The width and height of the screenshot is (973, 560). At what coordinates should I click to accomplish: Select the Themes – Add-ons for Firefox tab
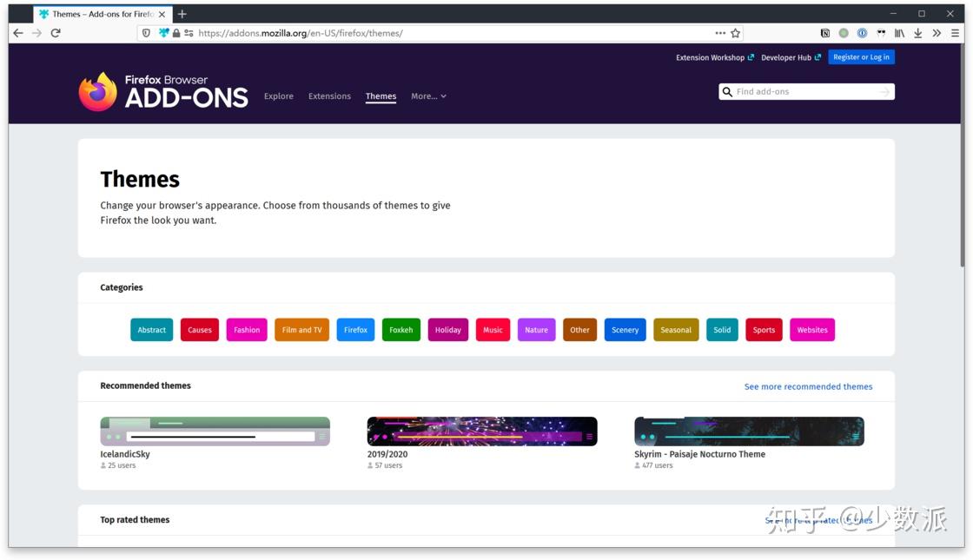coord(102,14)
